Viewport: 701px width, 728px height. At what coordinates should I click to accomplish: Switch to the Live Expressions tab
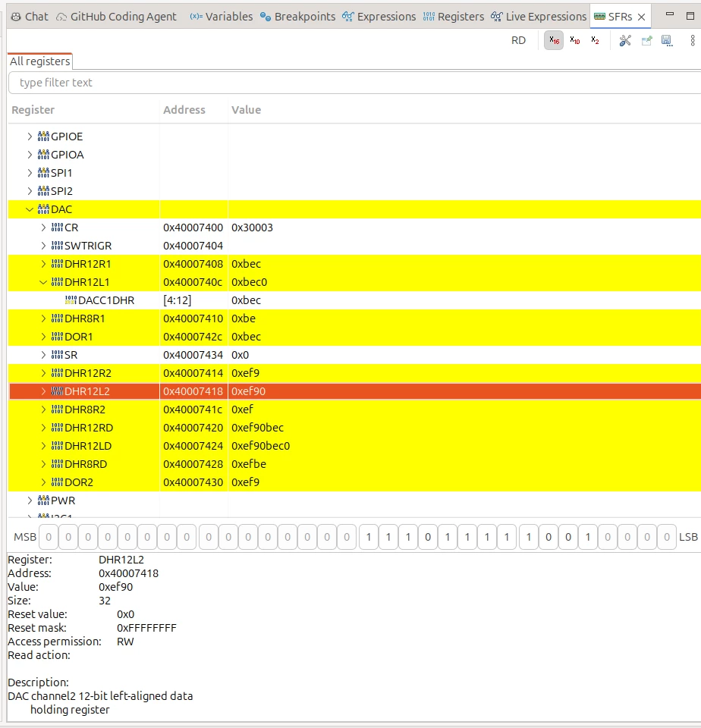pos(539,17)
